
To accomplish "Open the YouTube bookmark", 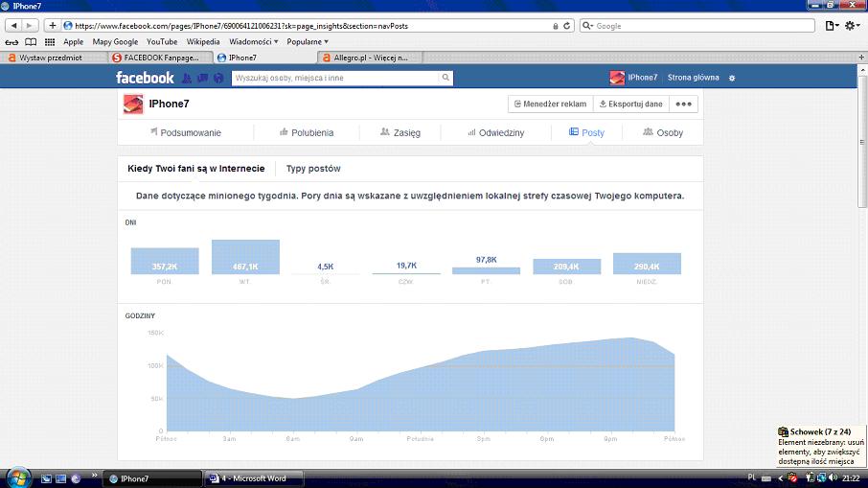I will tap(162, 42).
